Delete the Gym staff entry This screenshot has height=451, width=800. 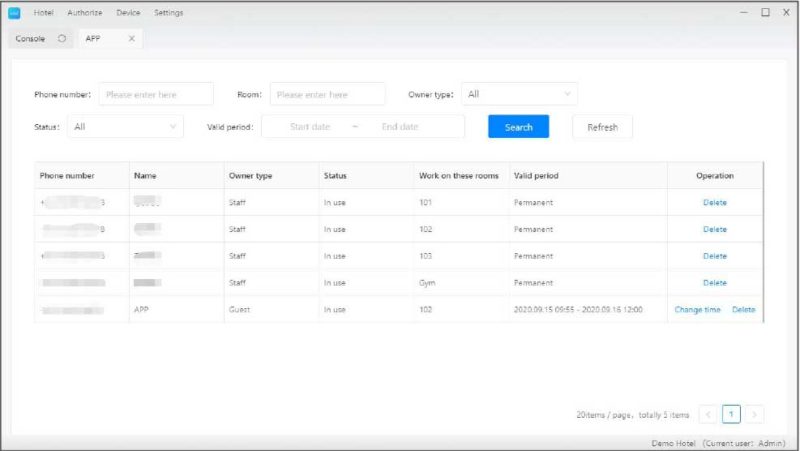(714, 283)
